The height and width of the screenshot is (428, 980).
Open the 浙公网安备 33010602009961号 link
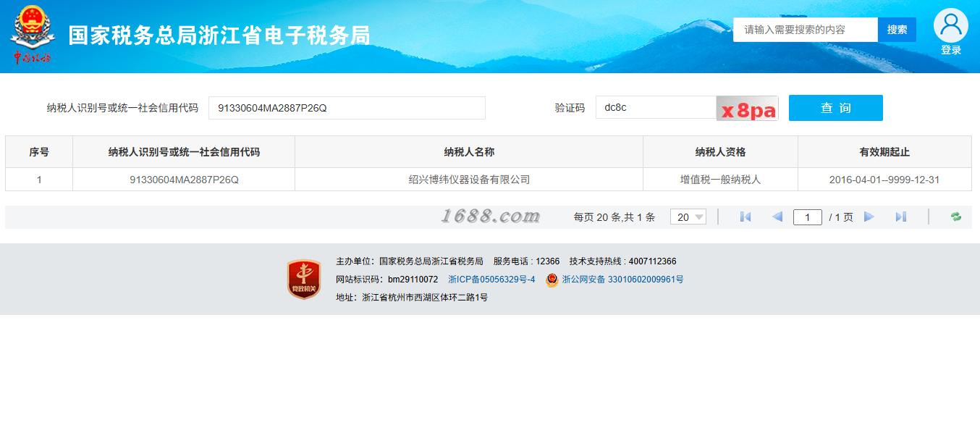tap(622, 280)
